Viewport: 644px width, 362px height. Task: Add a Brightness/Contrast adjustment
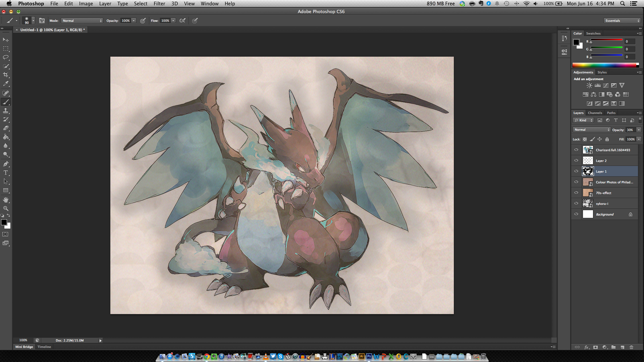[589, 85]
